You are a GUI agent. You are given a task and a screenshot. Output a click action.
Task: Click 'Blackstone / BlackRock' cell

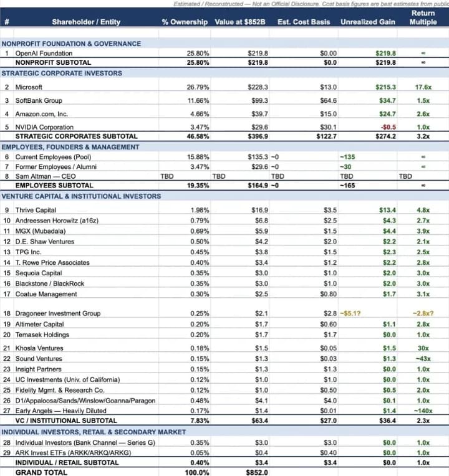click(x=49, y=283)
